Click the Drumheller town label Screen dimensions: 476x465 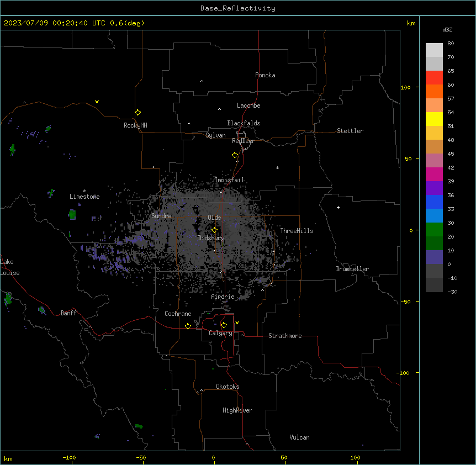click(352, 269)
